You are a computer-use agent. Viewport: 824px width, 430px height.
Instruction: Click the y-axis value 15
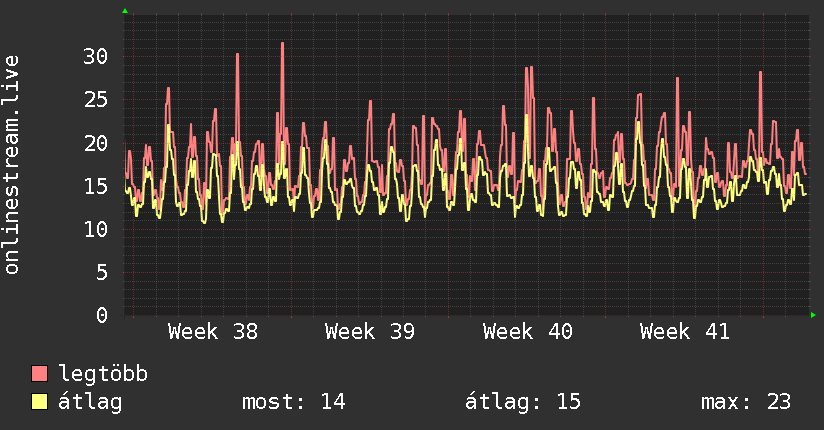click(x=96, y=186)
